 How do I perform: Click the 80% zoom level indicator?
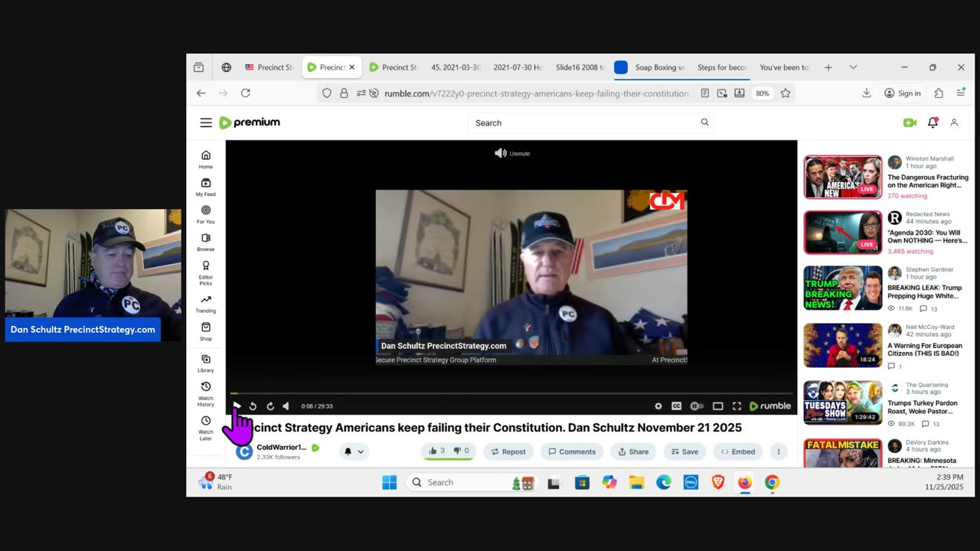click(x=763, y=93)
